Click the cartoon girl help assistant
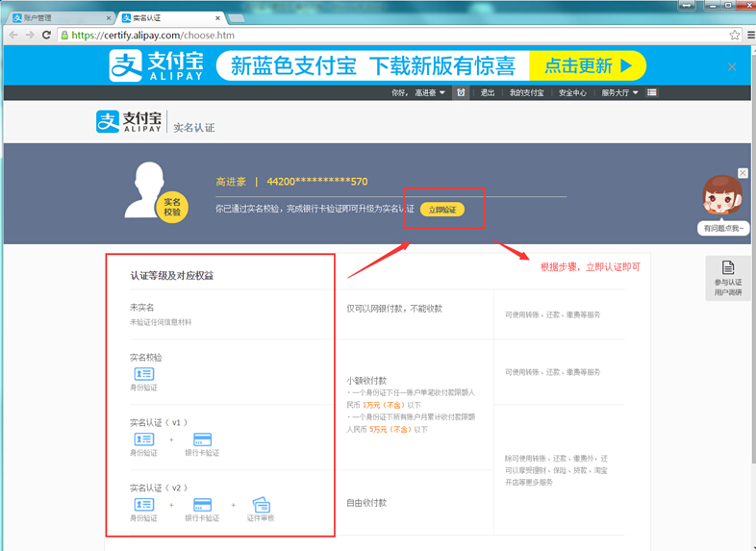The image size is (756, 551). [721, 195]
